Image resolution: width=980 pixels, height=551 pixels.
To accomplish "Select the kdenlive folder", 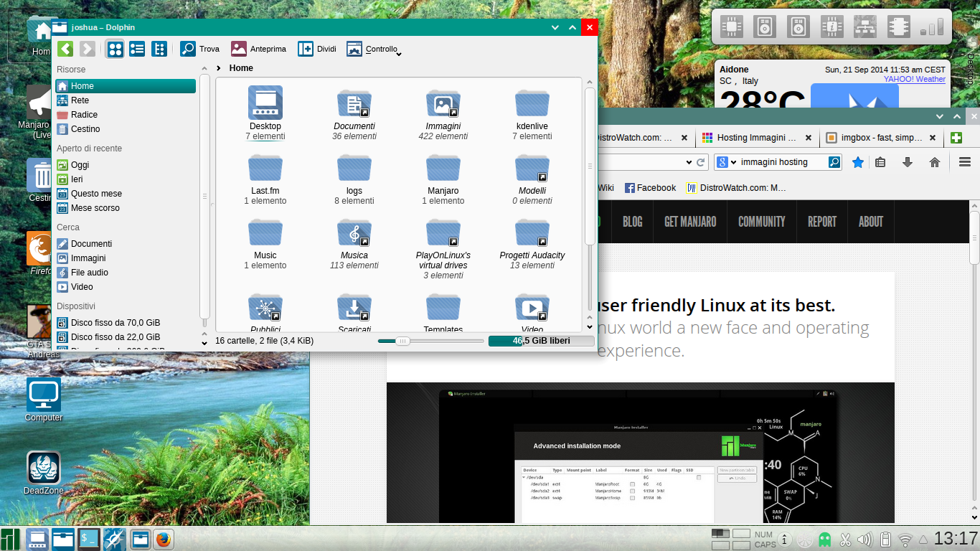I will (532, 104).
